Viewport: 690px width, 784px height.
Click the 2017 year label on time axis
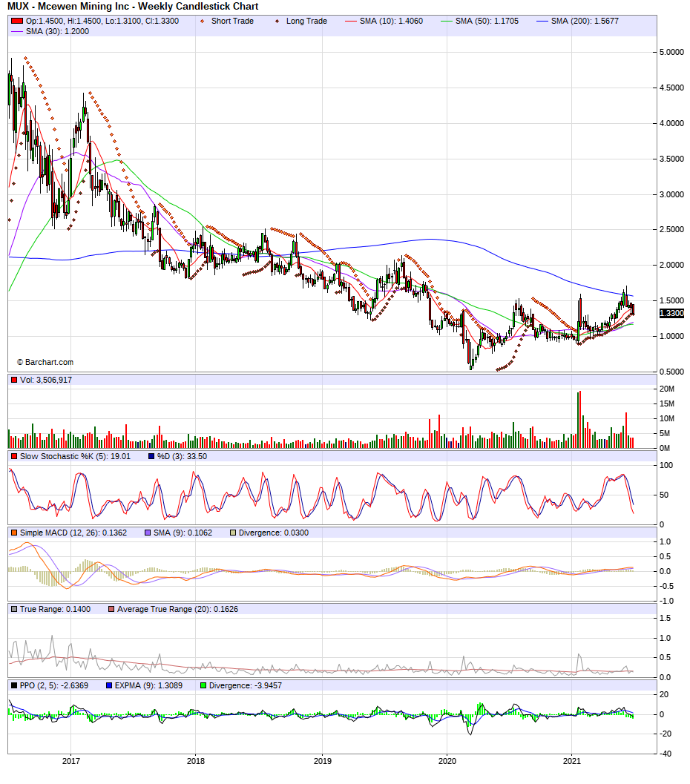pyautogui.click(x=71, y=761)
